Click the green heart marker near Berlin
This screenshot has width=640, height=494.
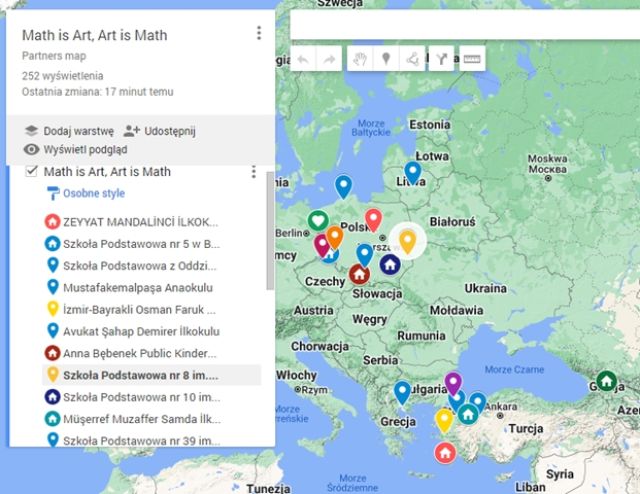[x=318, y=220]
